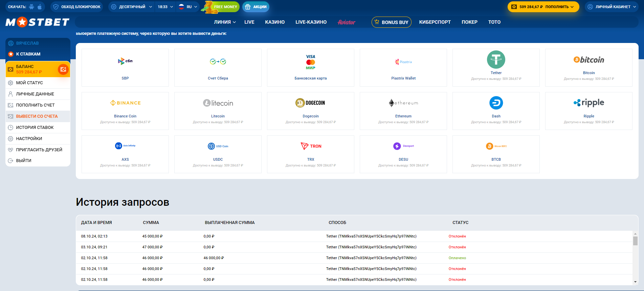
Task: Click the orange deposit icon beside БАЛАНС
Action: [x=63, y=69]
